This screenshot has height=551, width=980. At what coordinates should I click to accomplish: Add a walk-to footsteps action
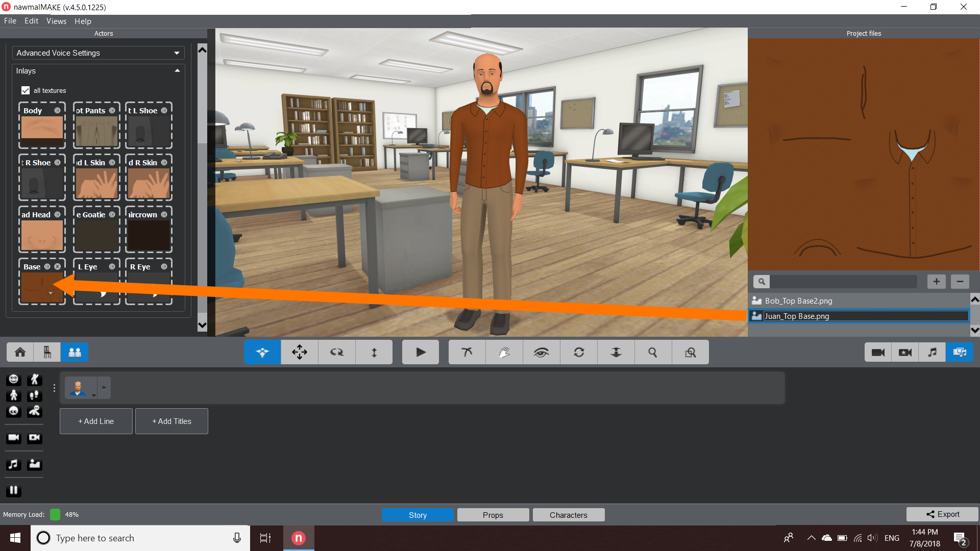(35, 395)
